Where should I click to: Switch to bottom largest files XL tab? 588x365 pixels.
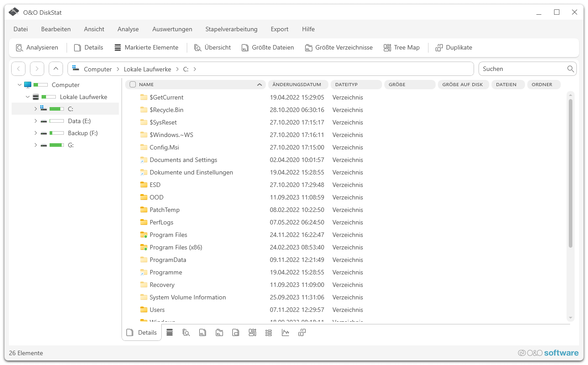[203, 332]
